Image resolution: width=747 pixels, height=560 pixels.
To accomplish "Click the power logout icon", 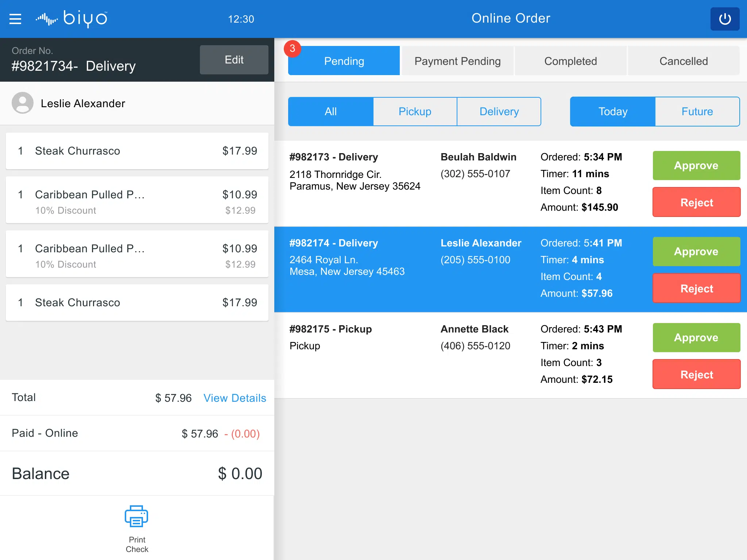I will point(724,19).
